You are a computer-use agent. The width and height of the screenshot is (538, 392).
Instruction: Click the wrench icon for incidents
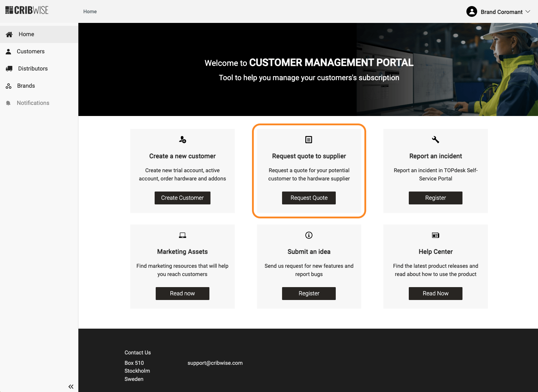click(435, 140)
